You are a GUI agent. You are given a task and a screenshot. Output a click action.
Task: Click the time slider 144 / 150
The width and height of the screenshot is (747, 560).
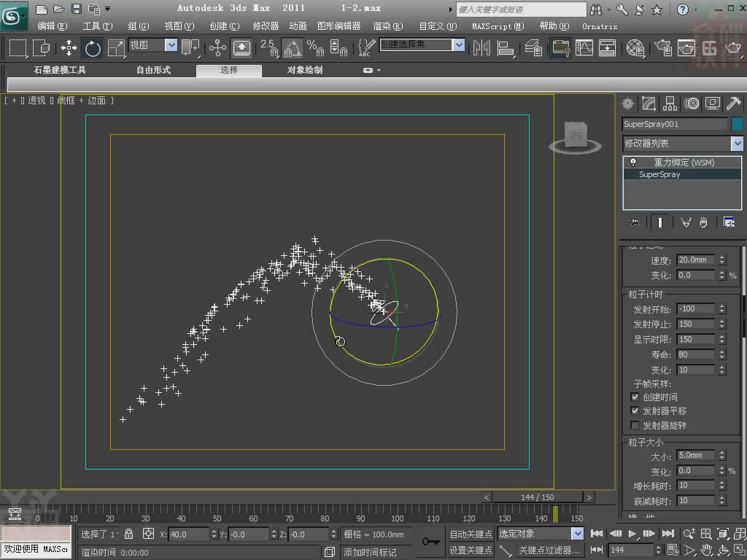click(538, 497)
